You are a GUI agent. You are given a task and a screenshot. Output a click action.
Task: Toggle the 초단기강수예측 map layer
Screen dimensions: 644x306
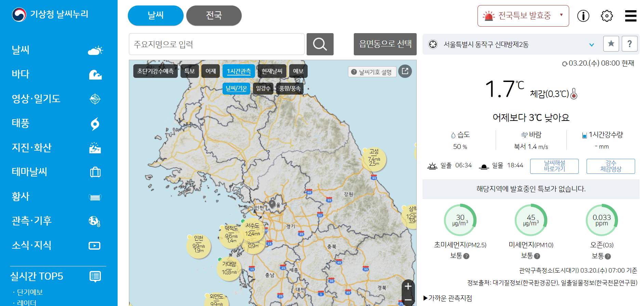[x=156, y=71]
